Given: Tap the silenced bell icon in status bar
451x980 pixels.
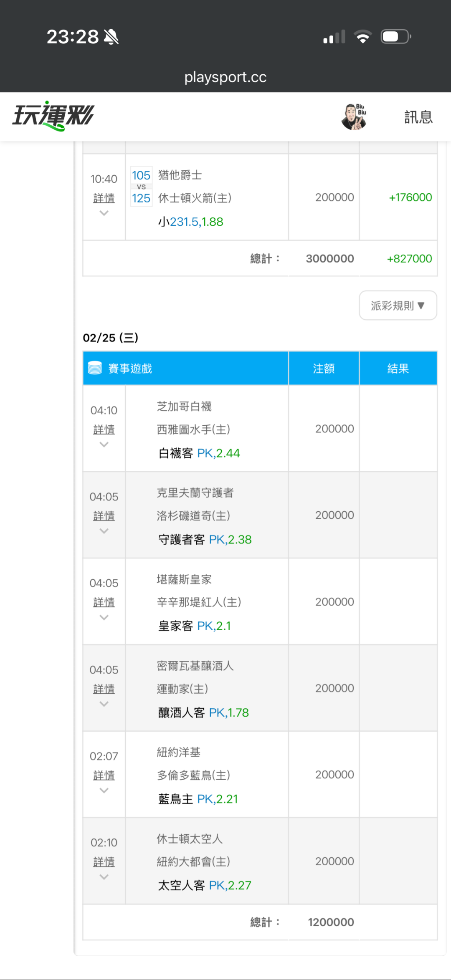Looking at the screenshot, I should [x=111, y=37].
